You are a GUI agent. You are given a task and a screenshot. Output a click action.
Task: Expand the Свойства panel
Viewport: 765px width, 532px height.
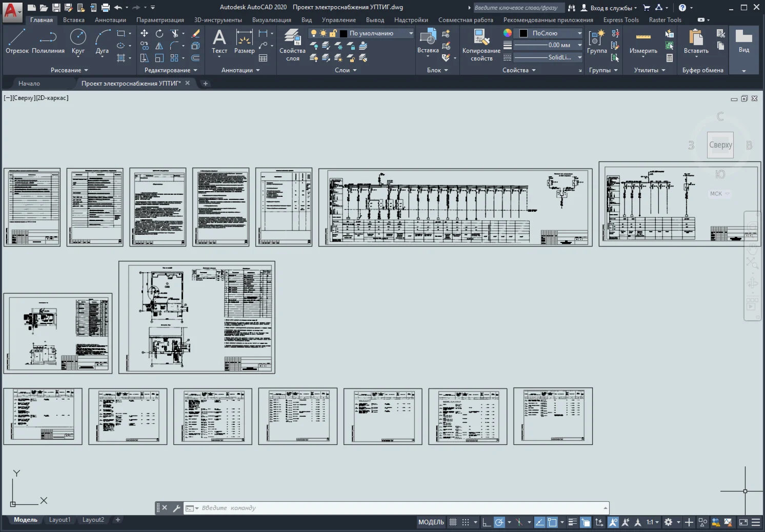[519, 70]
